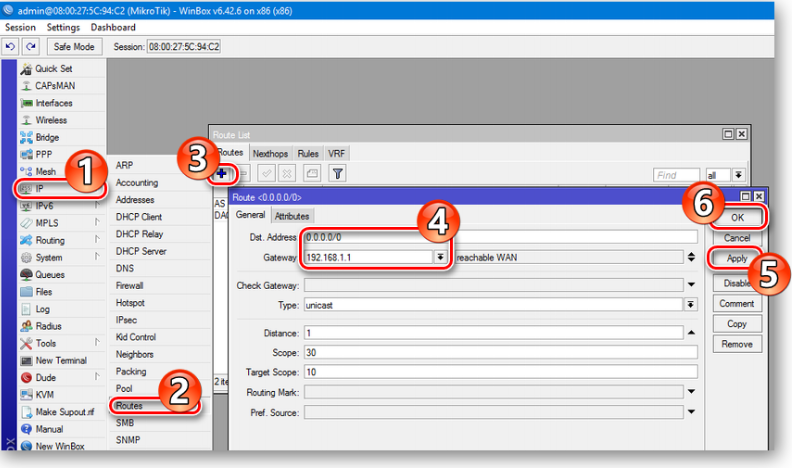Expand the MPLS submenu

62,223
